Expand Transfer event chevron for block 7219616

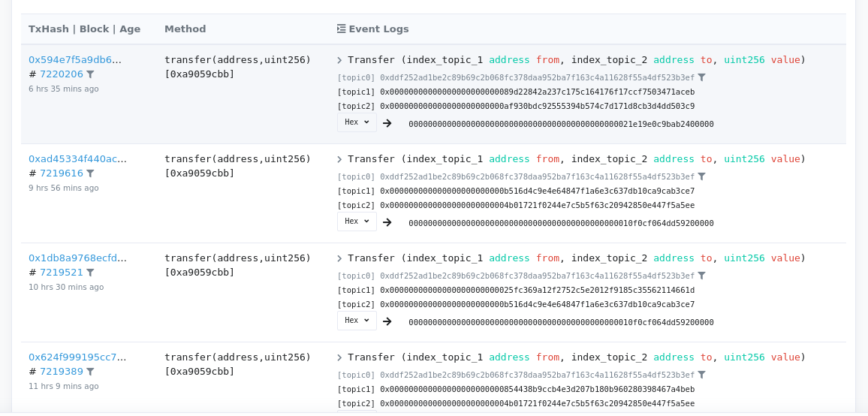click(340, 159)
